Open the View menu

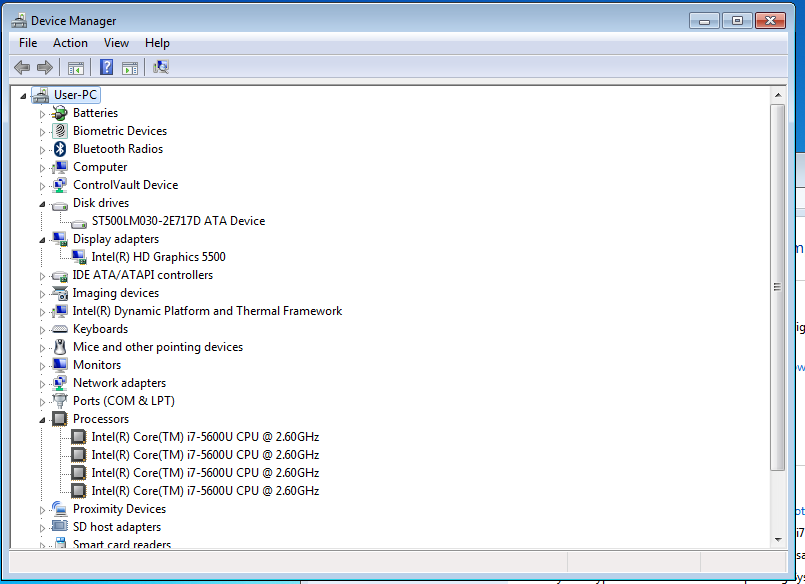[x=117, y=43]
